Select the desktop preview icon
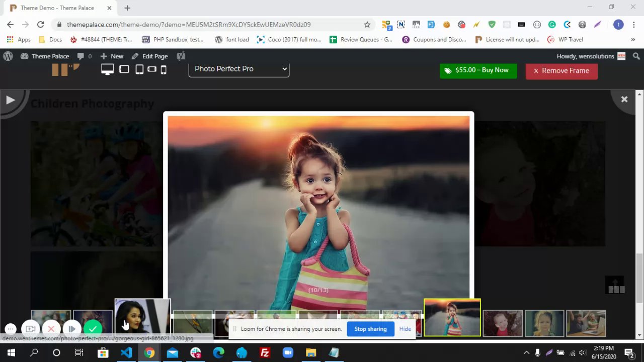The width and height of the screenshot is (644, 362). click(107, 70)
